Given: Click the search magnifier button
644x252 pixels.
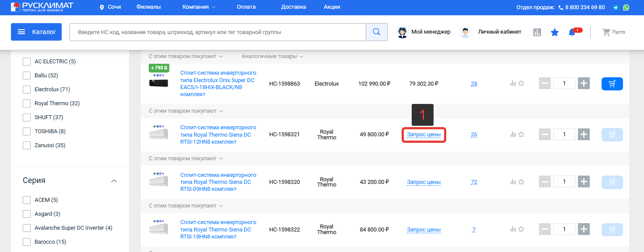Looking at the screenshot, I should (x=377, y=32).
